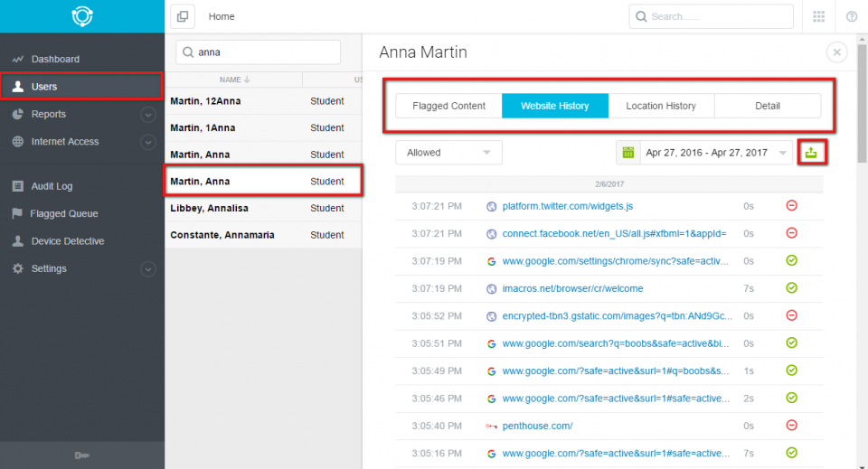Switch to the Location History tab
This screenshot has height=469, width=868.
(x=661, y=106)
